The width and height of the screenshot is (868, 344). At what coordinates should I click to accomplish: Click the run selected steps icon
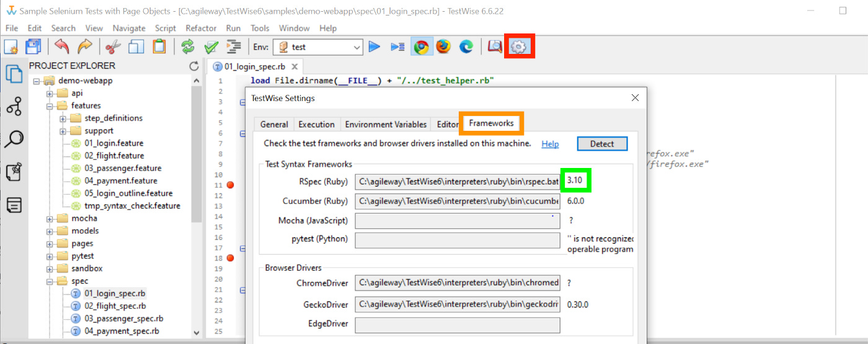(397, 46)
